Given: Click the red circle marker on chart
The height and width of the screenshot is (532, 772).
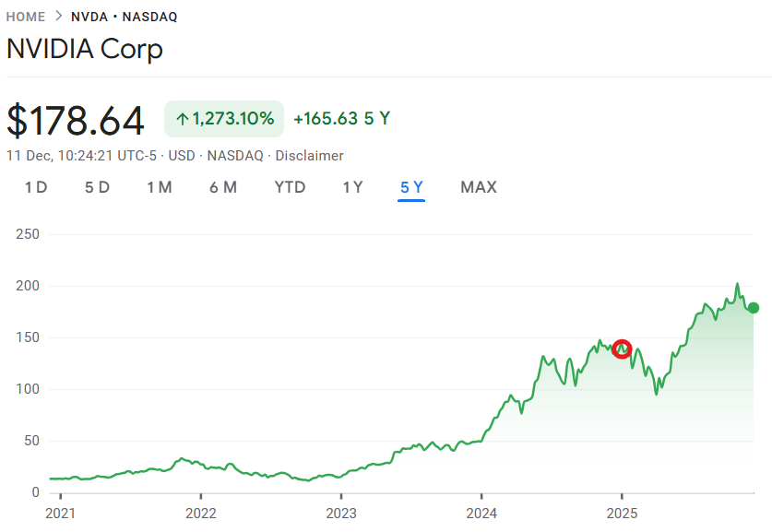Looking at the screenshot, I should [623, 349].
